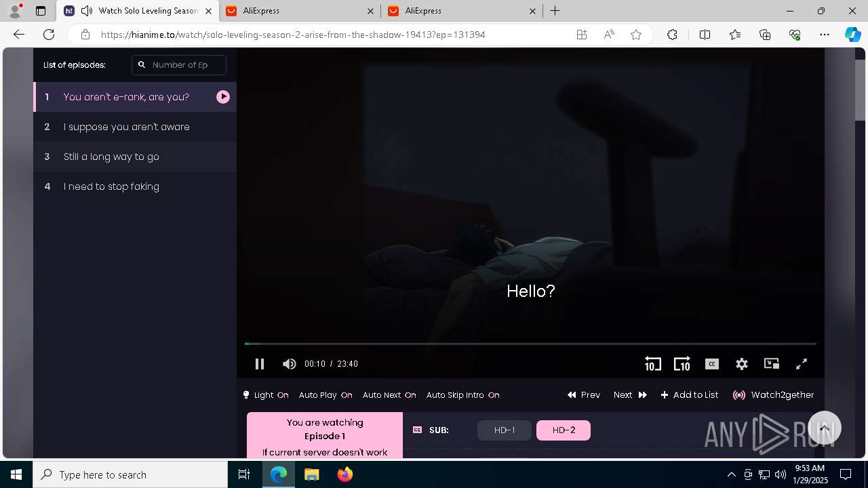The image size is (868, 488).
Task: Seek on the video progress bar
Action: [530, 344]
